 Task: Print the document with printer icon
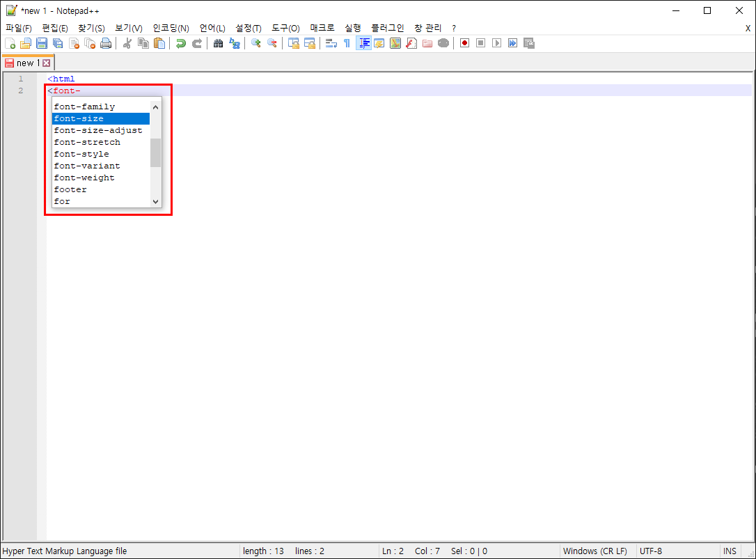[x=106, y=43]
